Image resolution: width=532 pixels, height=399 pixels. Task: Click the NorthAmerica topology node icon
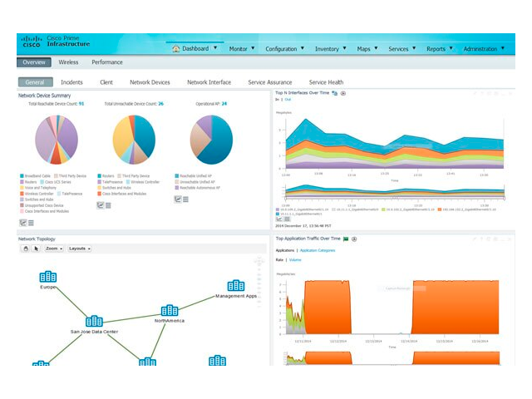click(x=170, y=310)
